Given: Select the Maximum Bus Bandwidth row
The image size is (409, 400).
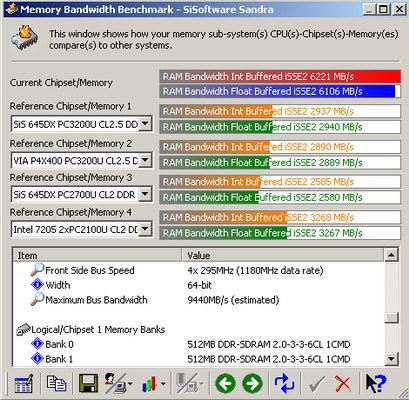Looking at the screenshot, I should [199, 300].
